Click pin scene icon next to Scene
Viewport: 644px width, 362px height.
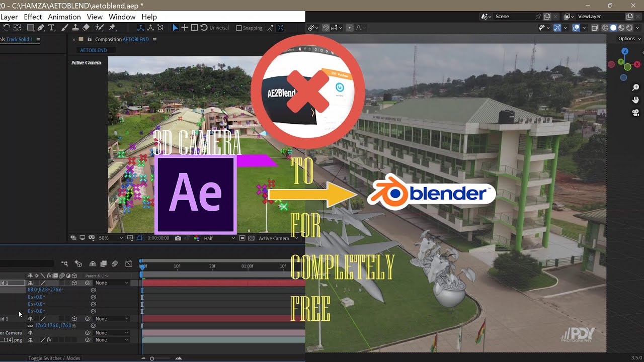pos(538,17)
